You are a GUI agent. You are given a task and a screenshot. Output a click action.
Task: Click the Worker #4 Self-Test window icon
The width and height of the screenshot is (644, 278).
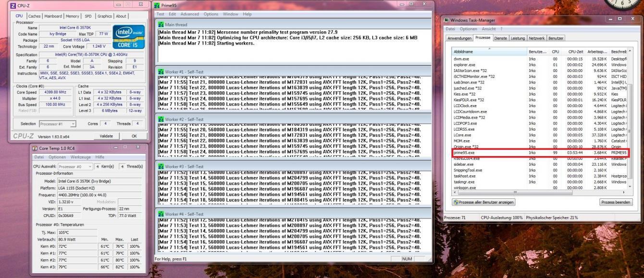coord(161,214)
